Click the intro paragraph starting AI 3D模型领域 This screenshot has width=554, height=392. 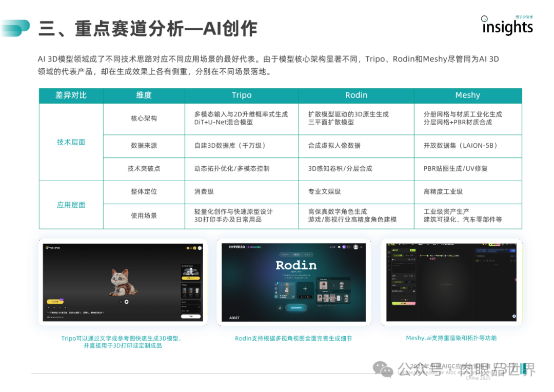tap(268, 65)
